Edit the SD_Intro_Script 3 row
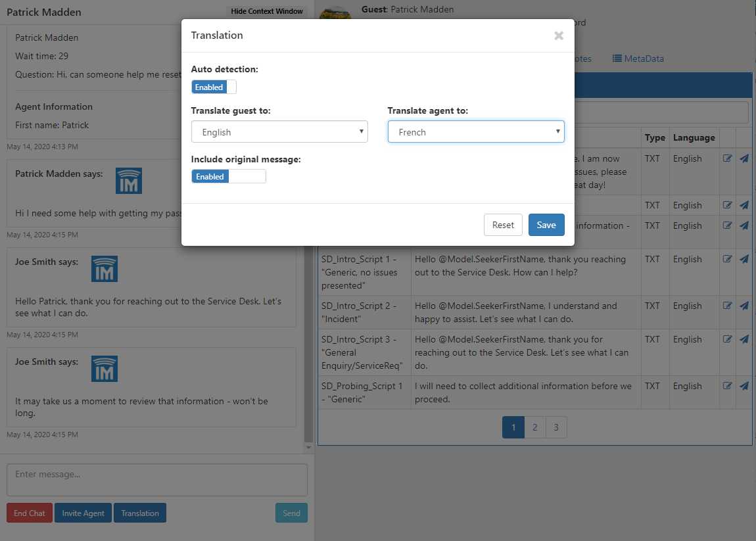Image resolution: width=756 pixels, height=541 pixels. 728,339
